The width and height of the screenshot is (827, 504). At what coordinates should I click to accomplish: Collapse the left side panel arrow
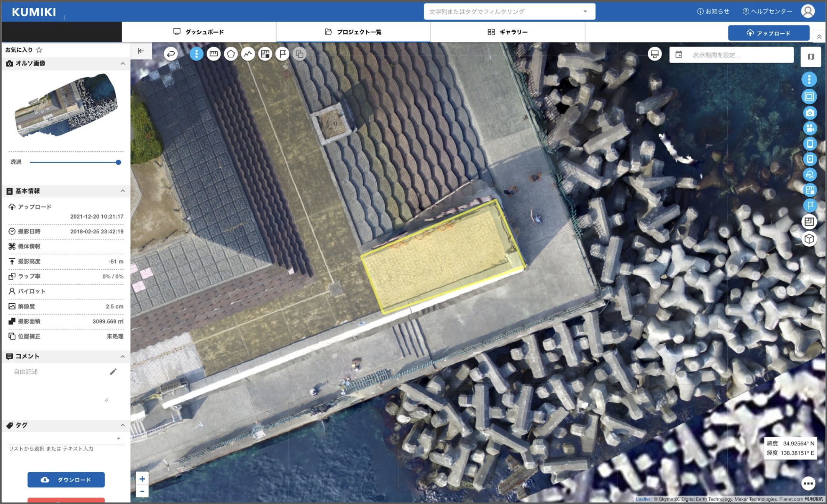tap(141, 51)
